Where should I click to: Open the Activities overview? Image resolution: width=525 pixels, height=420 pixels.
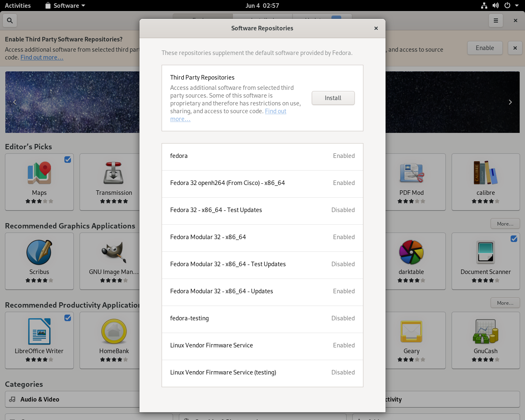[x=18, y=5]
